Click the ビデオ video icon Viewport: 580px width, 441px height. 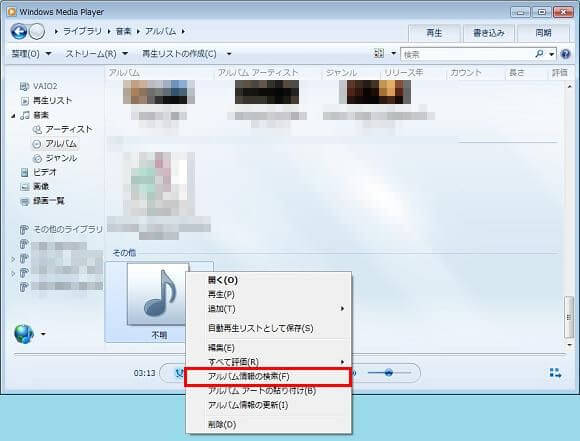tap(24, 172)
